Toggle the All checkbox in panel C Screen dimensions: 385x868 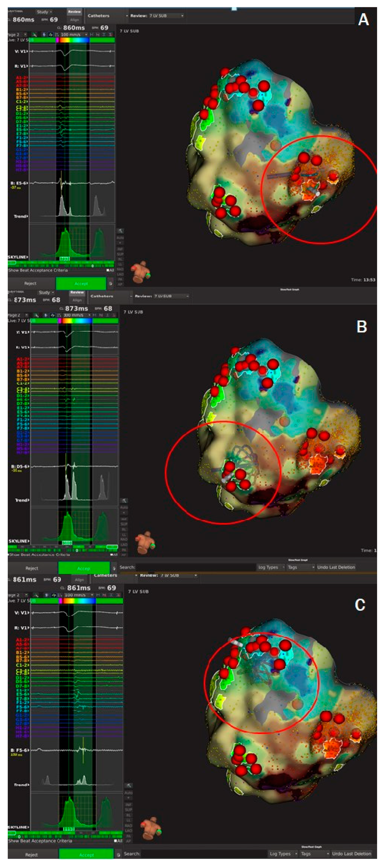116,841
